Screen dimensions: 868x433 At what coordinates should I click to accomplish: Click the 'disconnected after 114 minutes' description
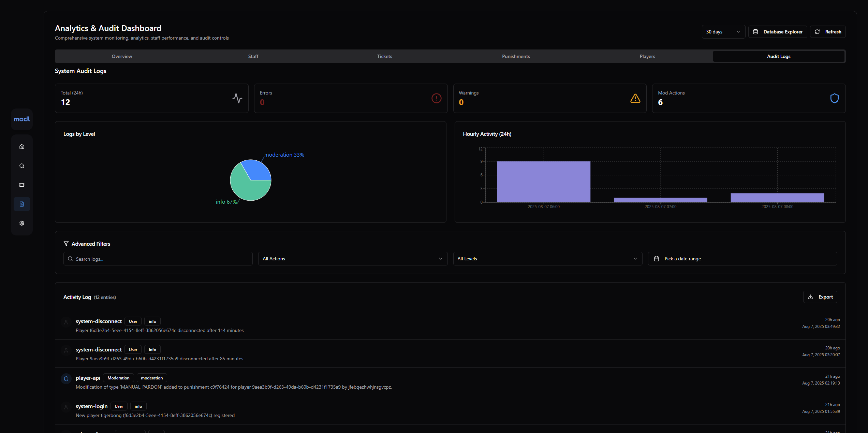[x=160, y=330]
